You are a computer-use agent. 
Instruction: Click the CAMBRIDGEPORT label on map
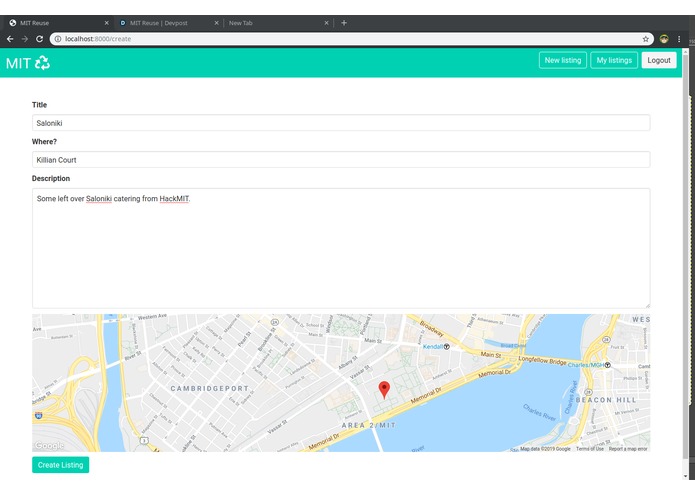tap(210, 389)
